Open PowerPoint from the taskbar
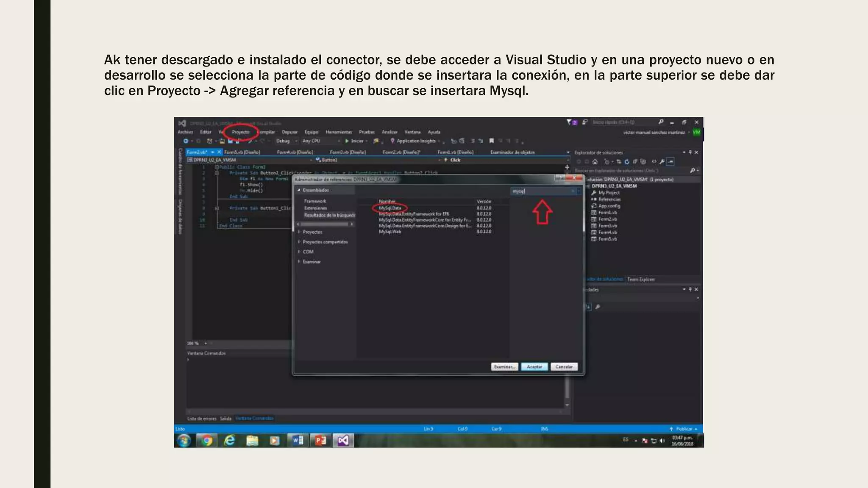Viewport: 868px width, 488px height. [x=320, y=441]
